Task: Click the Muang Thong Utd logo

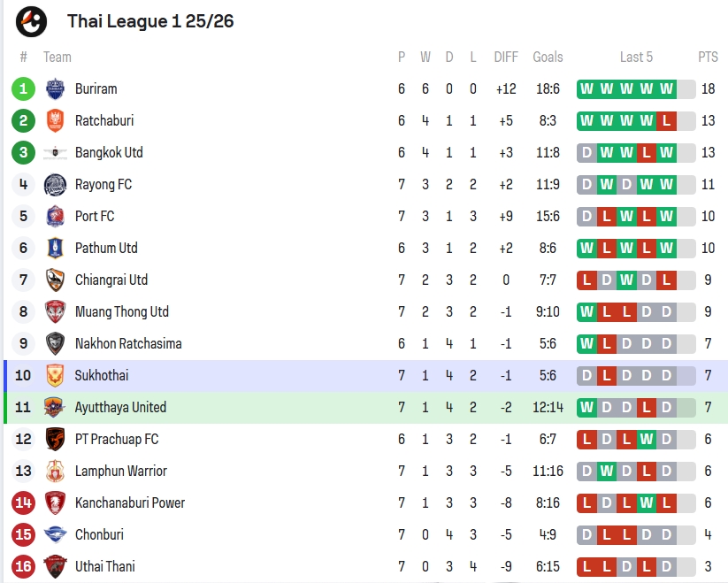Action: (x=55, y=312)
